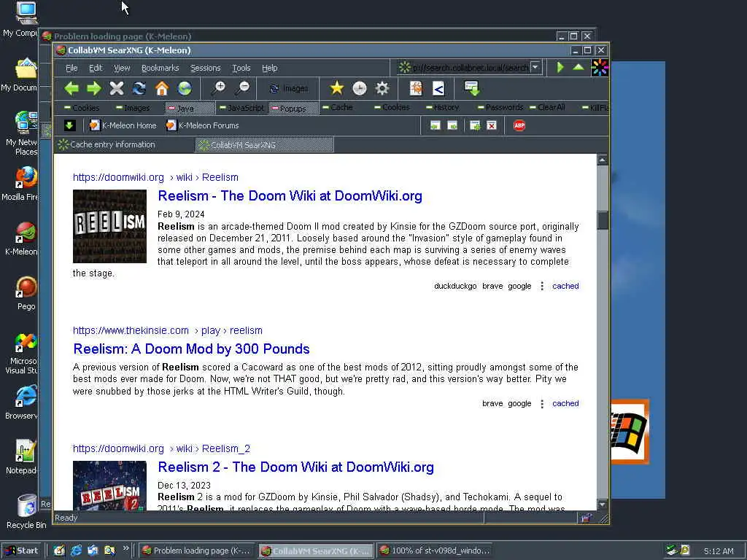Viewport: 747px width, 560px height.
Task: Open the K-Meleon Home bookmark
Action: 123,125
